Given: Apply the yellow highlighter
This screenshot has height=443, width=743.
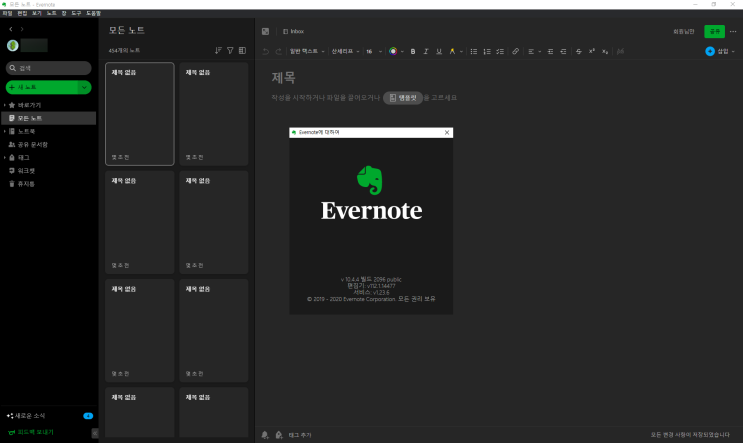Looking at the screenshot, I should tap(453, 51).
